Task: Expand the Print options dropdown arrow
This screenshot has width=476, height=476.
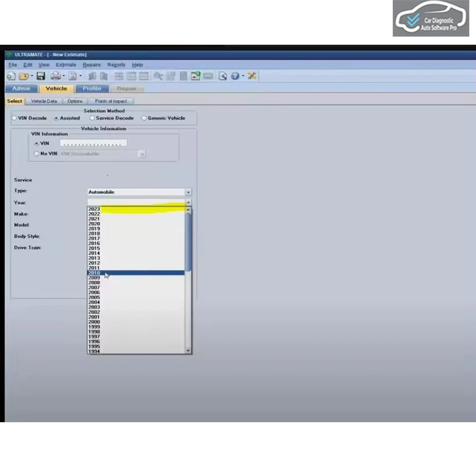Action: pyautogui.click(x=63, y=76)
